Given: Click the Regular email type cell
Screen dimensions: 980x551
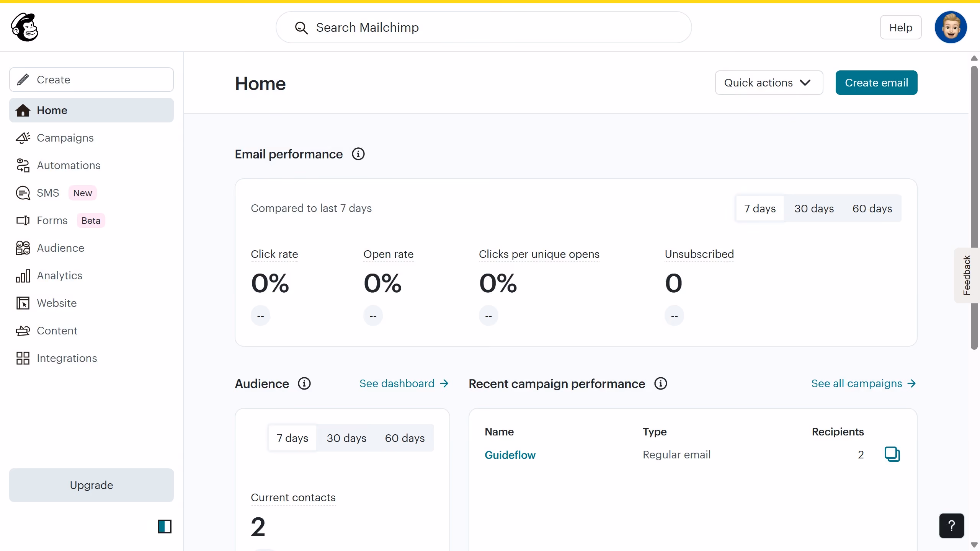Looking at the screenshot, I should [x=676, y=455].
